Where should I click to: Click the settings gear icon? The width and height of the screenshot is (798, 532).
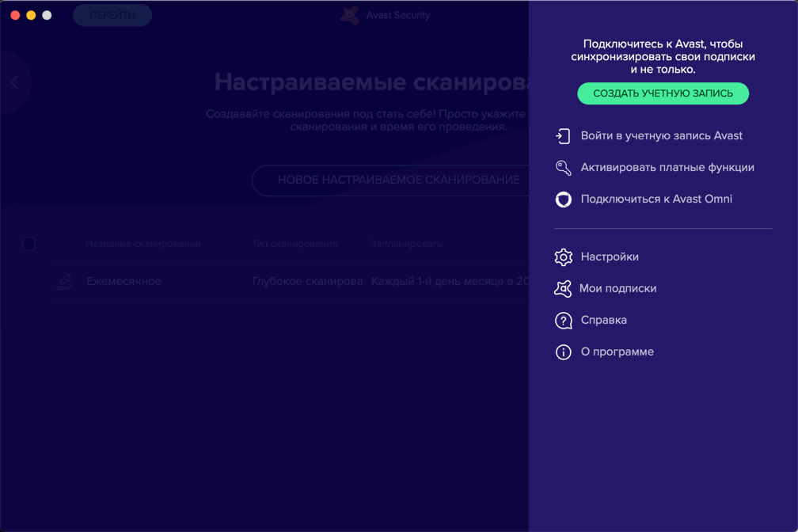pos(563,257)
